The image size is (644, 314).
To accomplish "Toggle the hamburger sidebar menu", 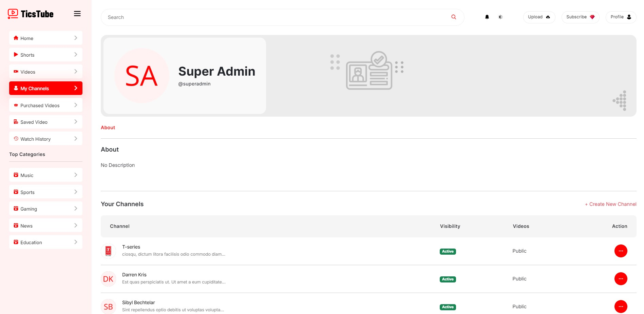I will (x=77, y=14).
